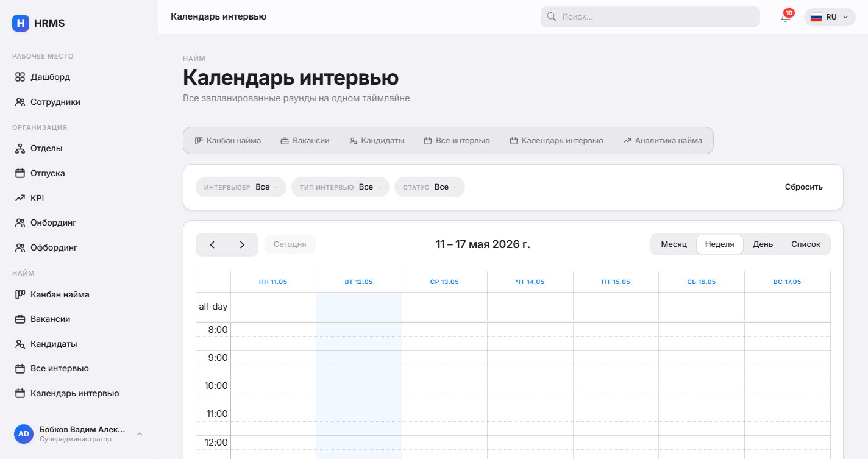Click Аналитика найма trend icon in tab bar
Image resolution: width=868 pixels, height=459 pixels.
pyautogui.click(x=627, y=141)
